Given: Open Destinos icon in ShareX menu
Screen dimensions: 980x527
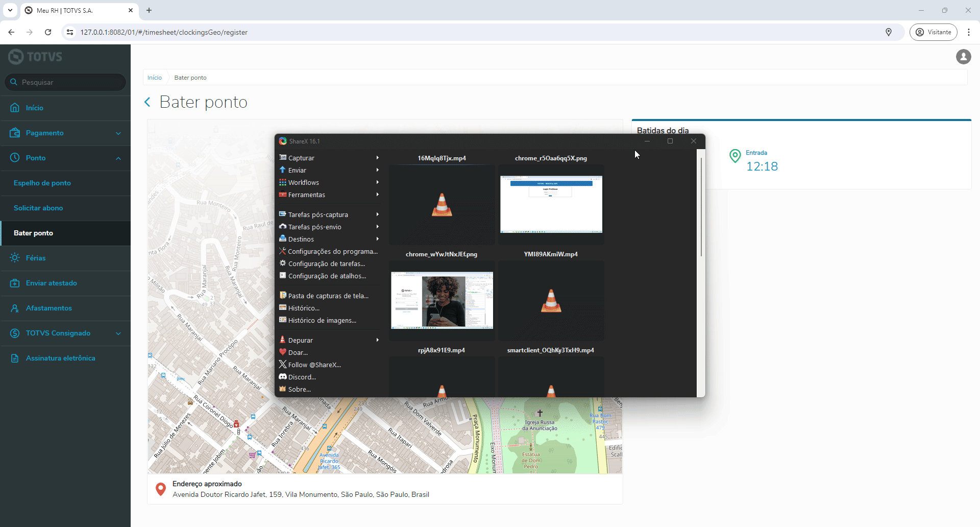Looking at the screenshot, I should pos(282,239).
